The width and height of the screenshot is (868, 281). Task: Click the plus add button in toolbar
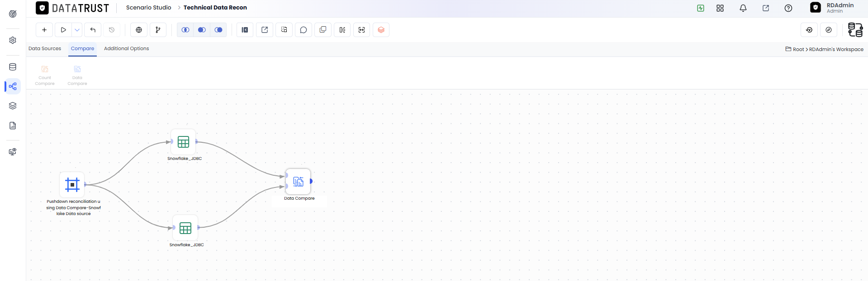pos(44,30)
